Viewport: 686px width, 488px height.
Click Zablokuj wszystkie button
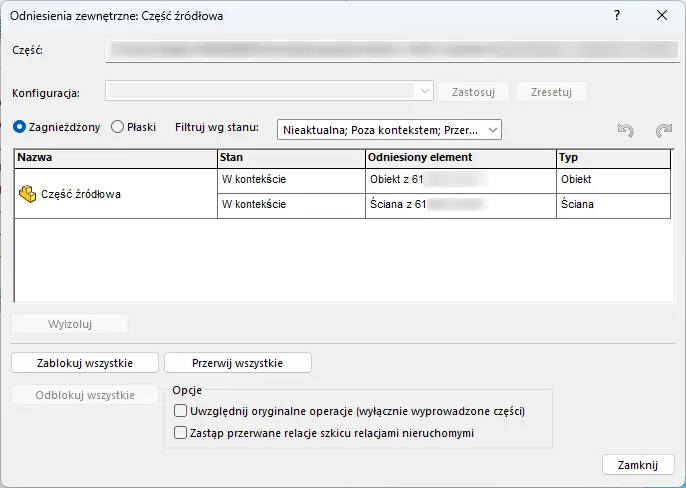85,363
